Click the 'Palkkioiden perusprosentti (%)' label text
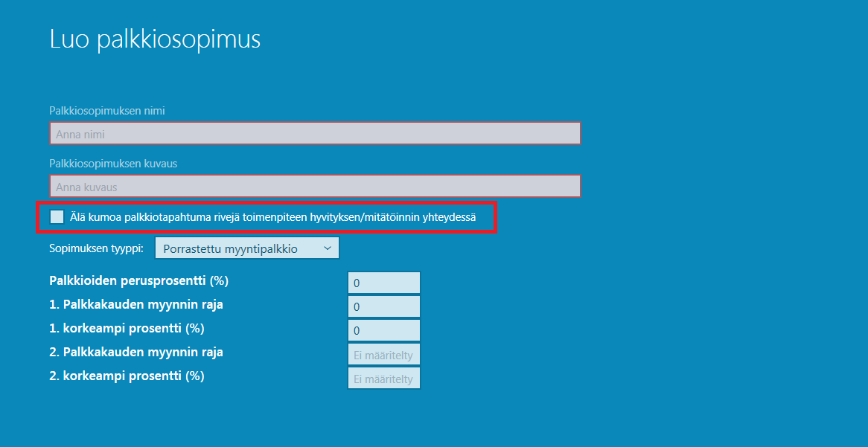Viewport: 868px width, 447px height. pyautogui.click(x=138, y=281)
